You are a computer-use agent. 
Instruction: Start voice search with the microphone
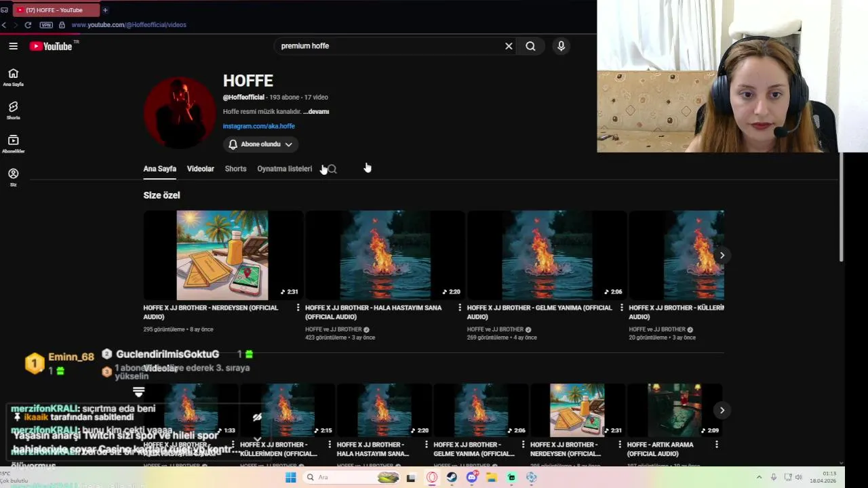(561, 46)
